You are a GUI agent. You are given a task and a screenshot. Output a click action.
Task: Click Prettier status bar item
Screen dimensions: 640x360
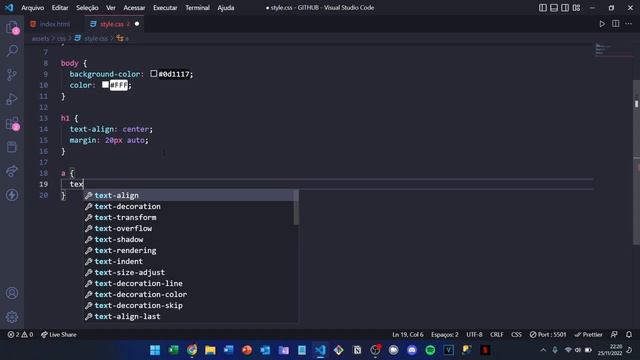588,335
